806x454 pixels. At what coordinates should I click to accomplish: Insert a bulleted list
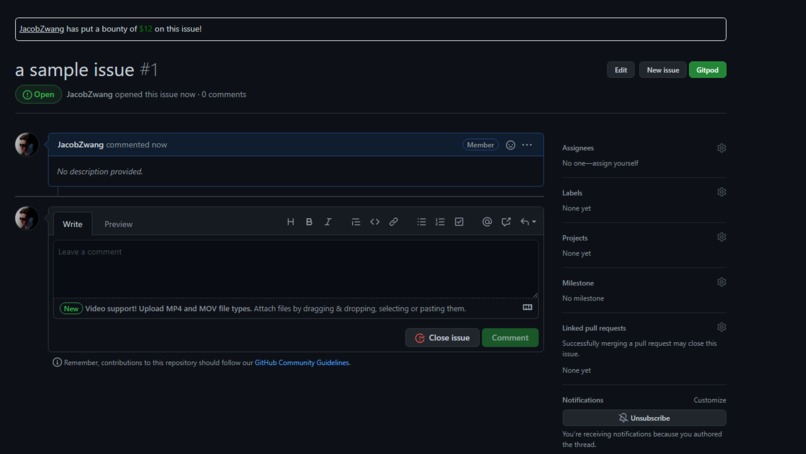(x=422, y=222)
